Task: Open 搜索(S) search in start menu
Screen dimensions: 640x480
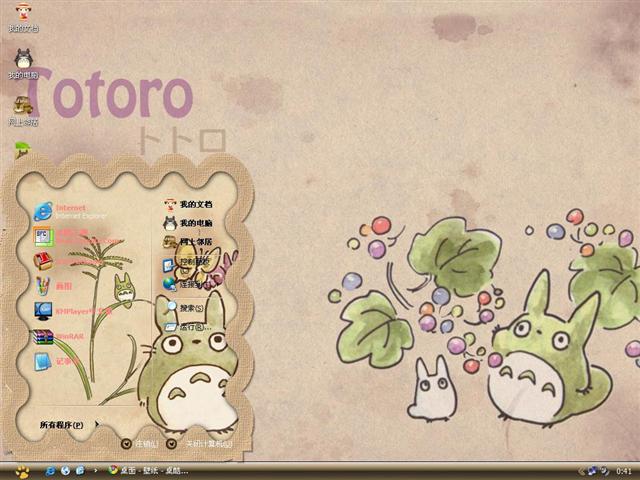Action: (x=184, y=307)
